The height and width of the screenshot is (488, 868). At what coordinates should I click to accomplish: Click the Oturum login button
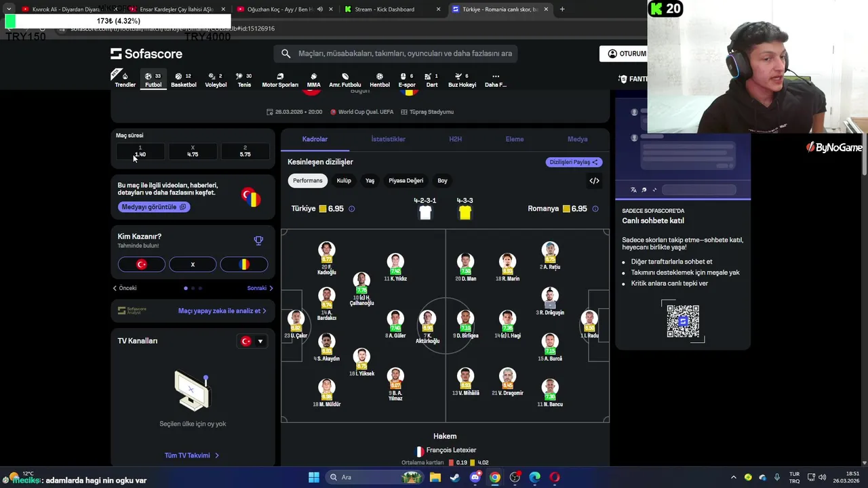click(x=624, y=54)
